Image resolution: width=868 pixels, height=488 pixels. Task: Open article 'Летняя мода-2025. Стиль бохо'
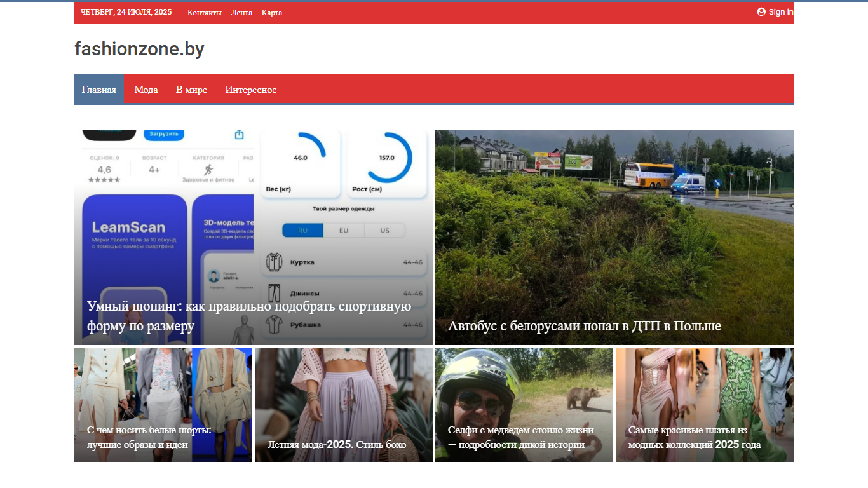[337, 444]
